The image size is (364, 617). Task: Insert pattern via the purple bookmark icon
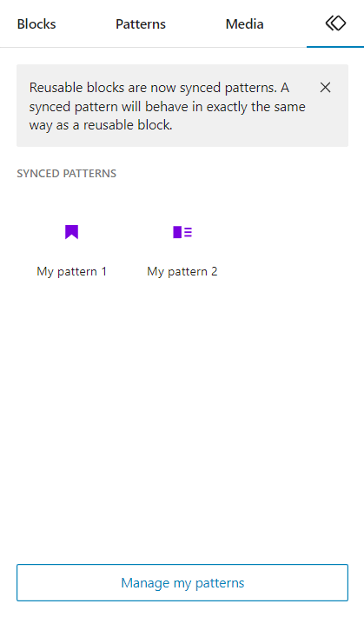coord(71,232)
